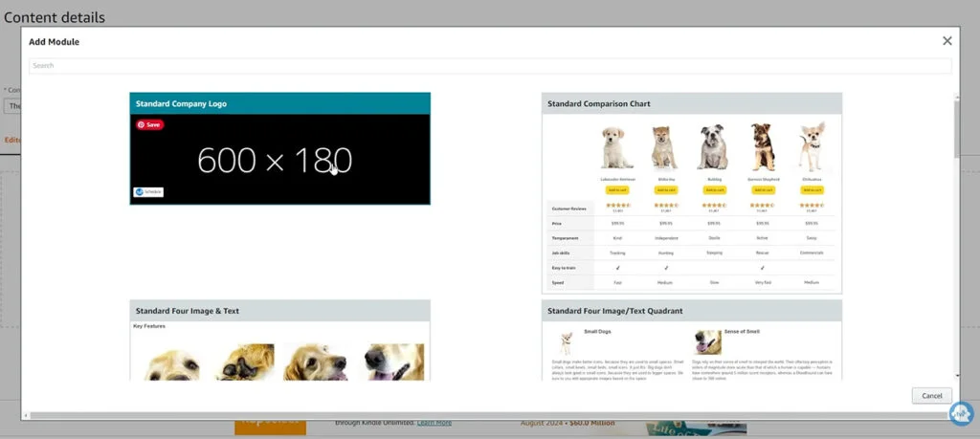Click the Tailwind Schedule button on logo preview

(x=148, y=192)
